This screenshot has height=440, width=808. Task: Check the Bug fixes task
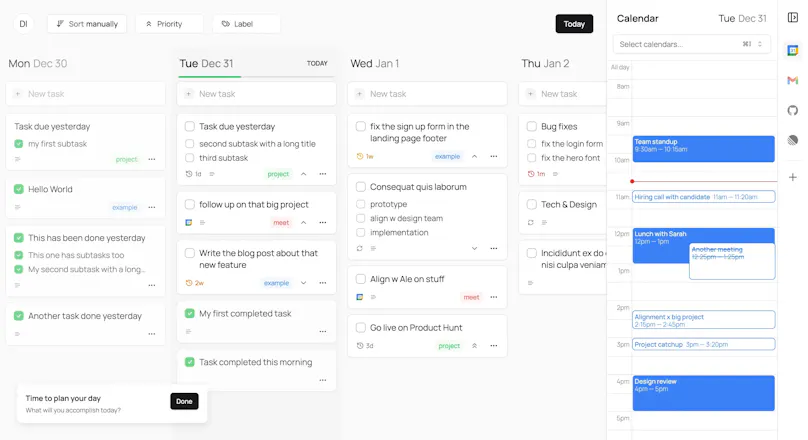tap(532, 126)
